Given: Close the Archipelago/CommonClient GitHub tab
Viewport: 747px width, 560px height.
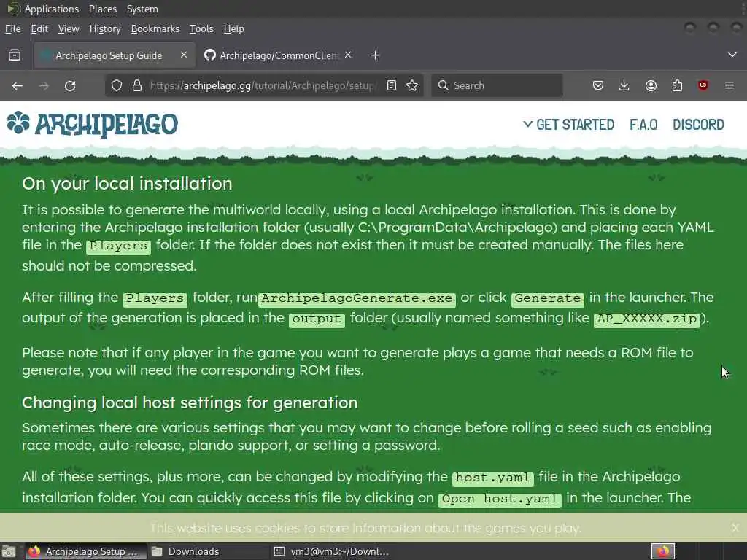Looking at the screenshot, I should tap(348, 55).
